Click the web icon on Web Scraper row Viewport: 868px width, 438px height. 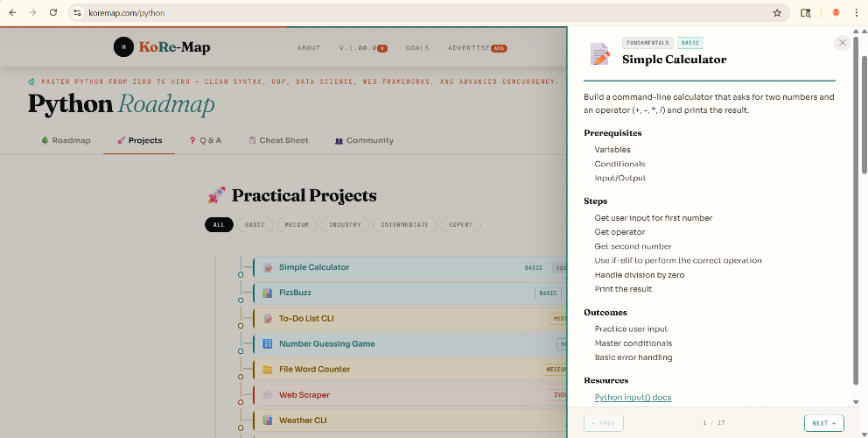coord(268,395)
